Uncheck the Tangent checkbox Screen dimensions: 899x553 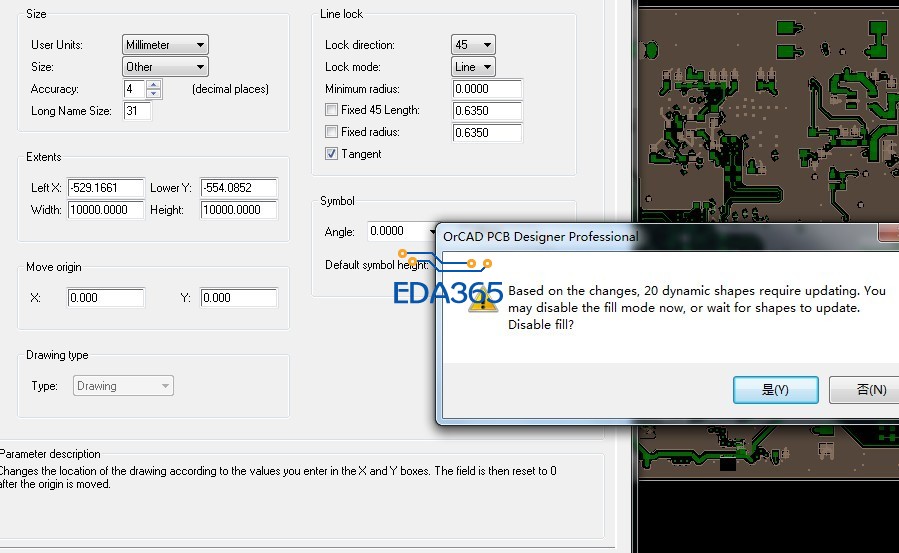pyautogui.click(x=331, y=154)
